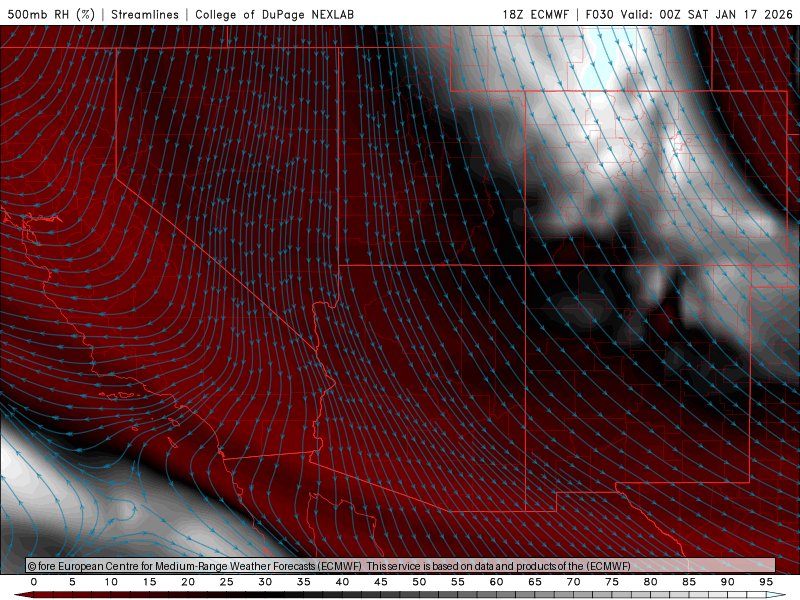The width and height of the screenshot is (800, 600).
Task: Click the 'F030' forecast hour text
Action: tap(599, 14)
